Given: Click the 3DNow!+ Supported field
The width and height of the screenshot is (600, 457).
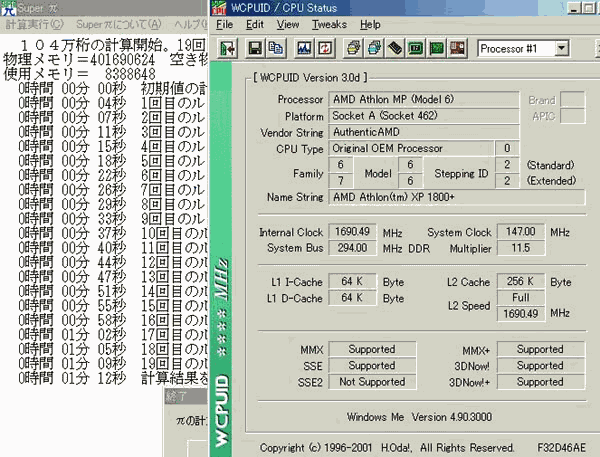Looking at the screenshot, I should point(541,382).
